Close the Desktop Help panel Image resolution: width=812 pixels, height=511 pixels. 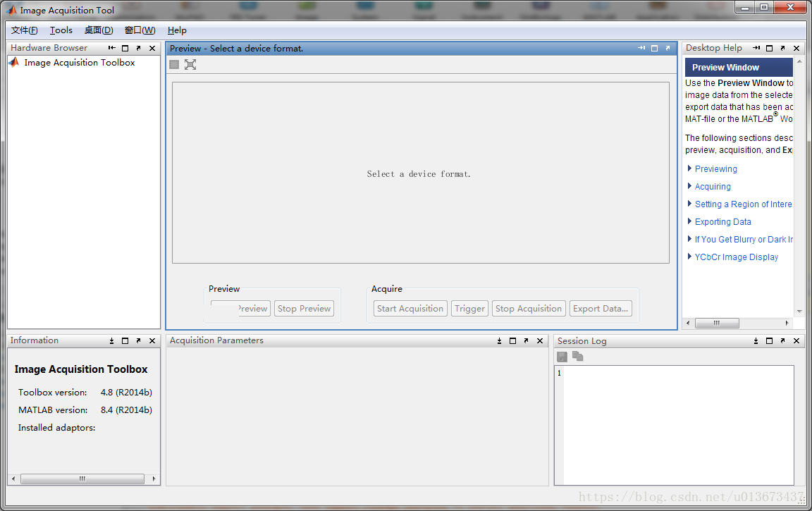(796, 48)
